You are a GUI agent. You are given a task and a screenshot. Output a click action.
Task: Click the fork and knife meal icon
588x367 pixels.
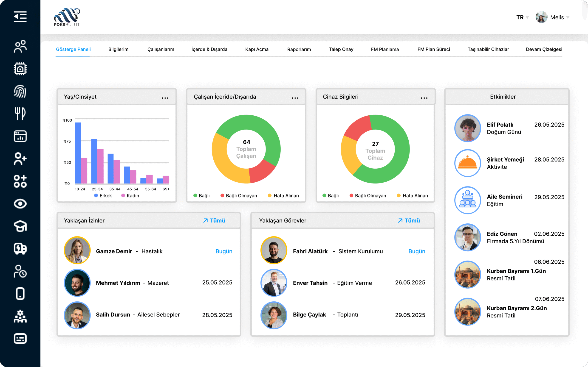pos(20,114)
